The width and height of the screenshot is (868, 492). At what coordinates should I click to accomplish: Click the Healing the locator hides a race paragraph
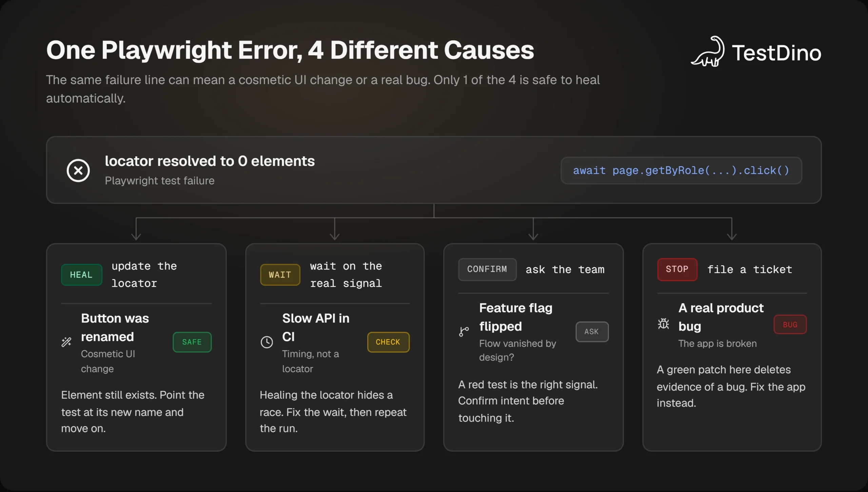[x=333, y=412]
